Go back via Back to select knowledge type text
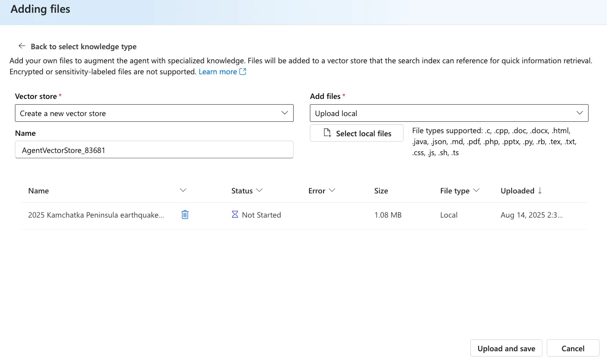Viewport: 607px width, 364px height. pyautogui.click(x=84, y=47)
